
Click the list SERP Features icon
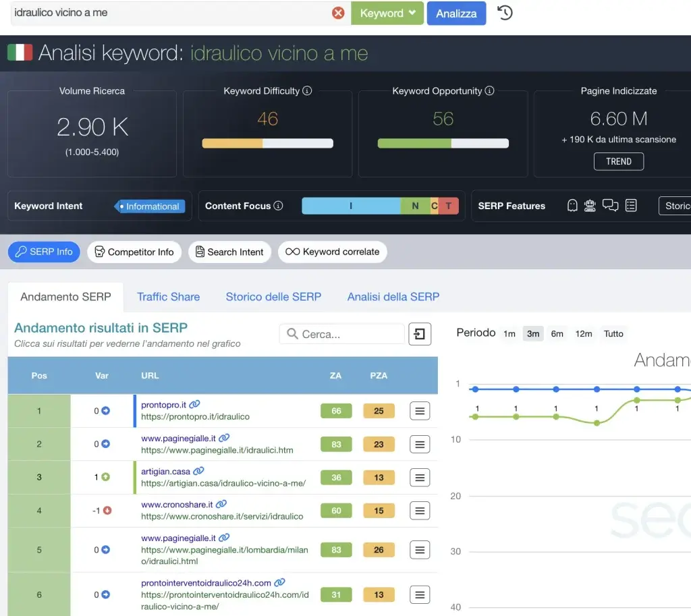(x=630, y=205)
